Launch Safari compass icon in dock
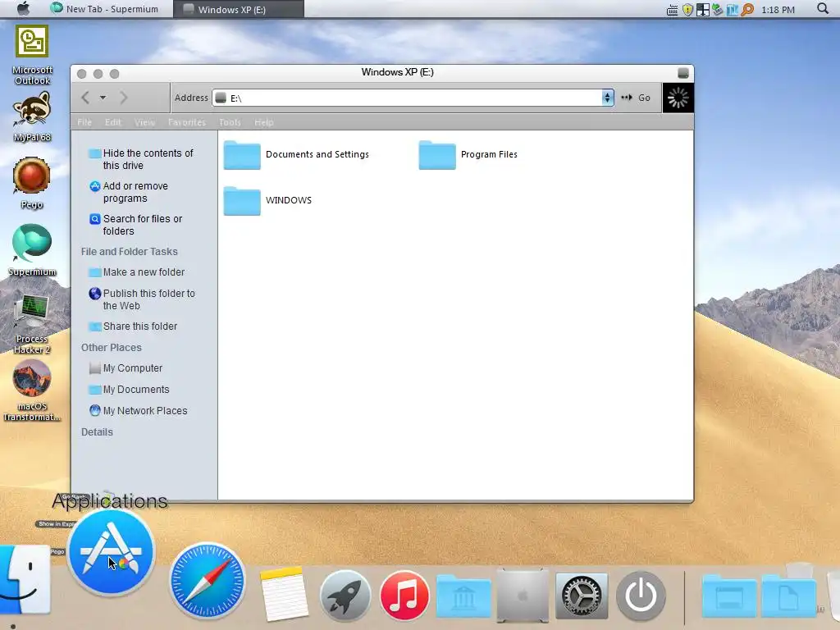 pyautogui.click(x=208, y=581)
